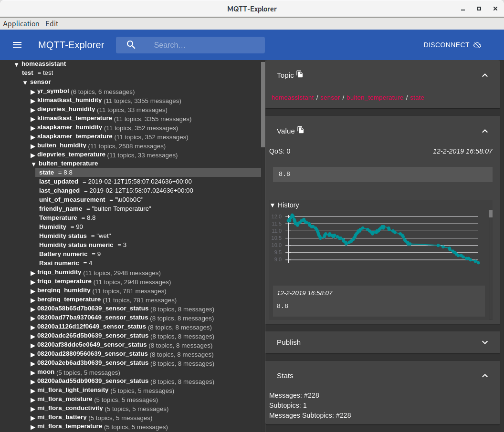The height and width of the screenshot is (432, 504).
Task: Expand 08200af38dde5e0649_sensor_status topic
Action: pos(33,346)
